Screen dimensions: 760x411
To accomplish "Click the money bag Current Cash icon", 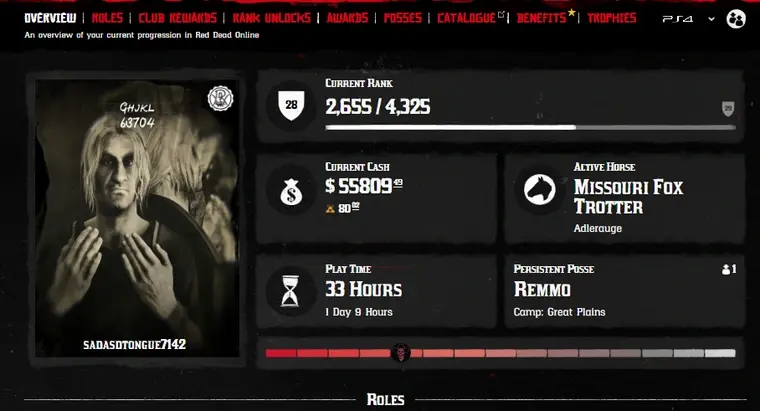I will (291, 192).
